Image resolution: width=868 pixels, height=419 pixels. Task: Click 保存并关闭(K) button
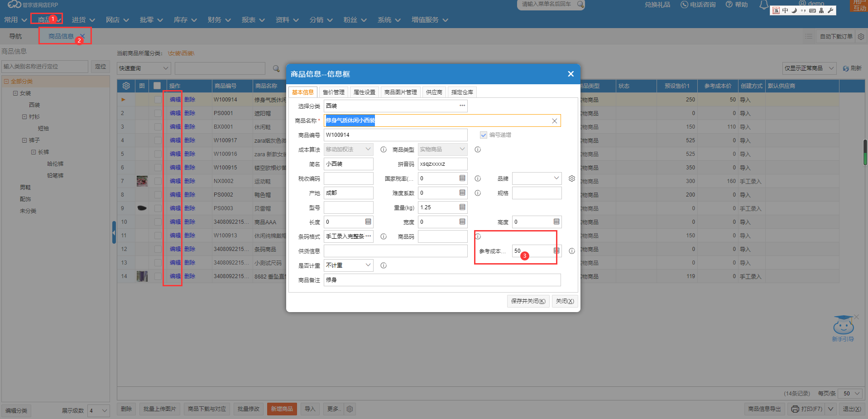[528, 301]
